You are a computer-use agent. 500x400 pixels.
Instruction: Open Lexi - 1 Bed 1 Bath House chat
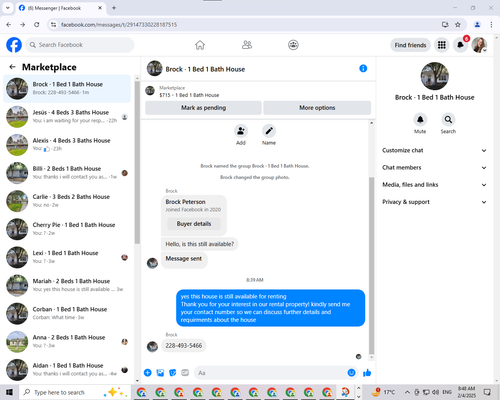(x=67, y=257)
